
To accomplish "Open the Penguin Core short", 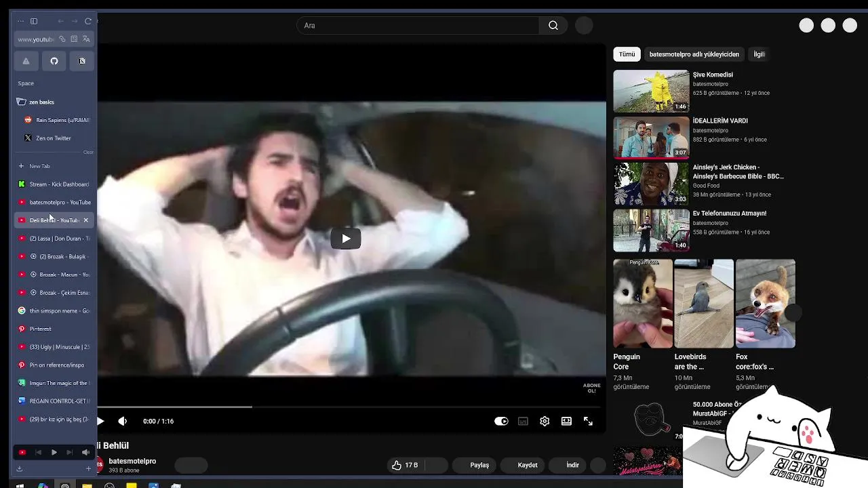I will (643, 304).
